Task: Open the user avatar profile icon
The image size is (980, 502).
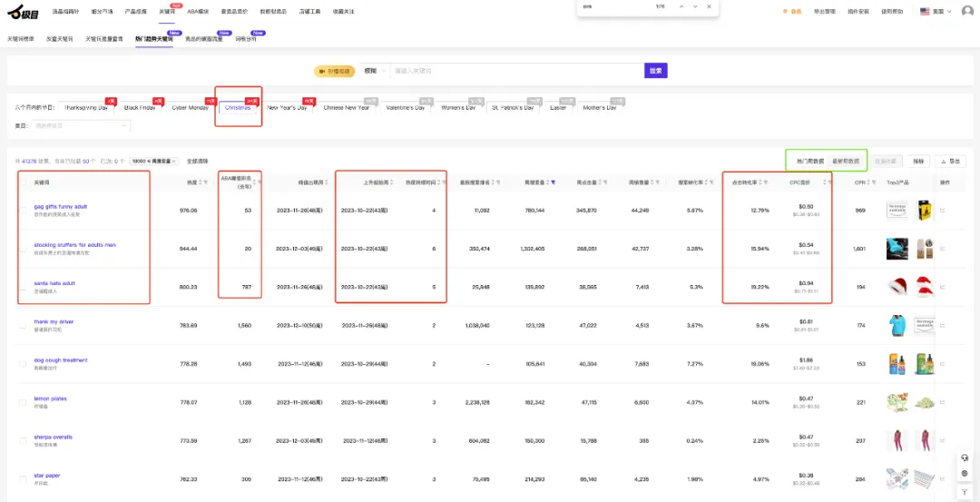Action: click(967, 11)
